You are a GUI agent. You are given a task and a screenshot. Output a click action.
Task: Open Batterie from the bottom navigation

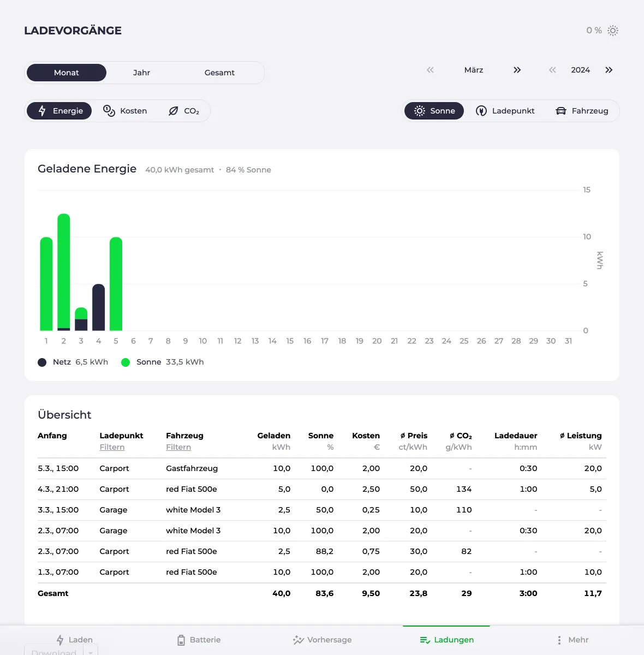click(x=199, y=640)
